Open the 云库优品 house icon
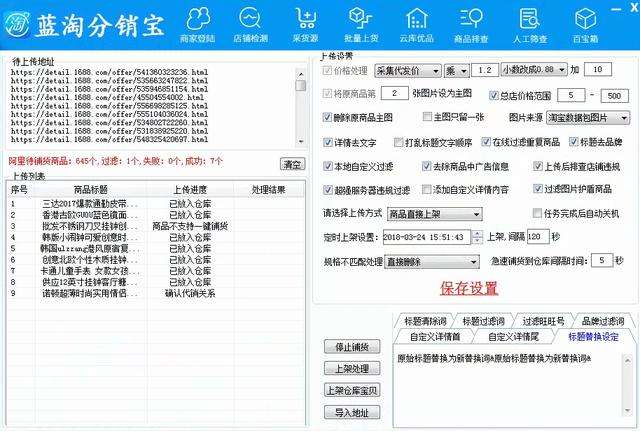Viewport: 640px width, 431px height. click(x=416, y=25)
